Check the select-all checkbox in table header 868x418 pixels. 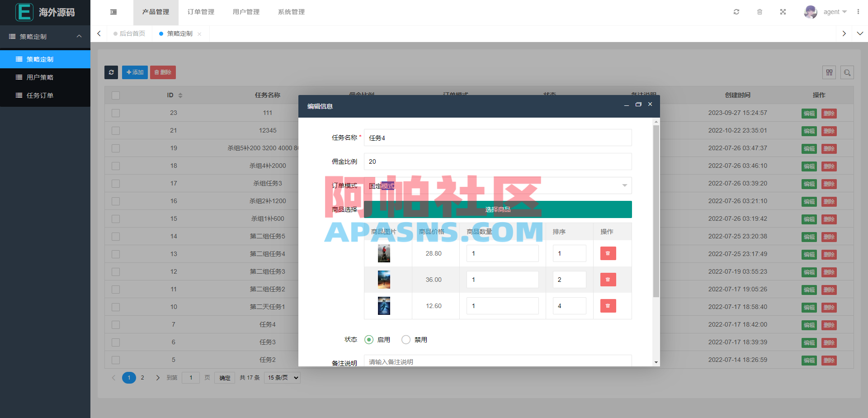(115, 95)
